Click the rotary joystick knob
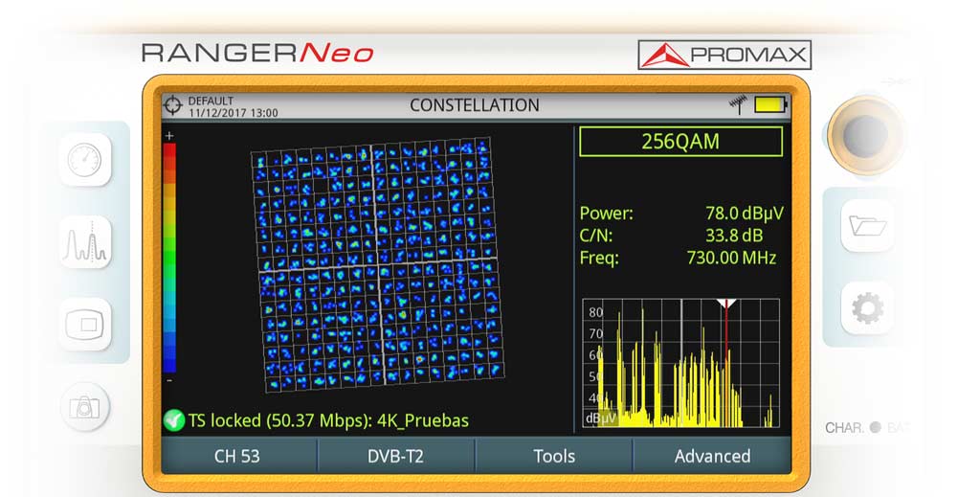The height and width of the screenshot is (497, 980). click(x=865, y=134)
